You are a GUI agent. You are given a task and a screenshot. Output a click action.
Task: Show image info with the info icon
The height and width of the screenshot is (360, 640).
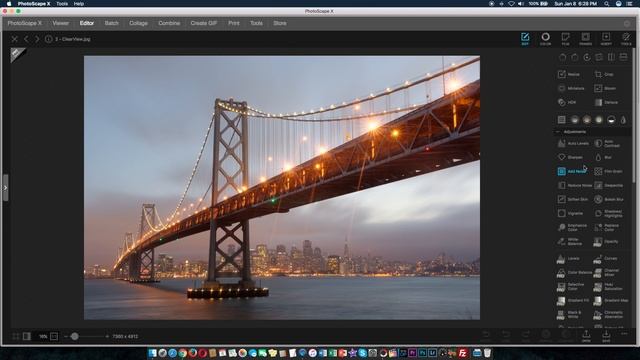[x=49, y=39]
